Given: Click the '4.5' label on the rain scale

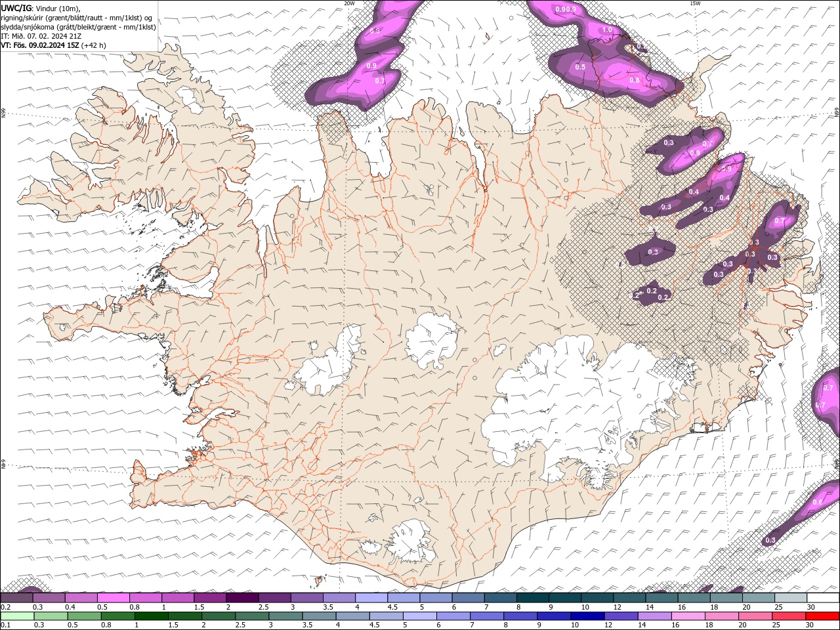Looking at the screenshot, I should click(375, 625).
